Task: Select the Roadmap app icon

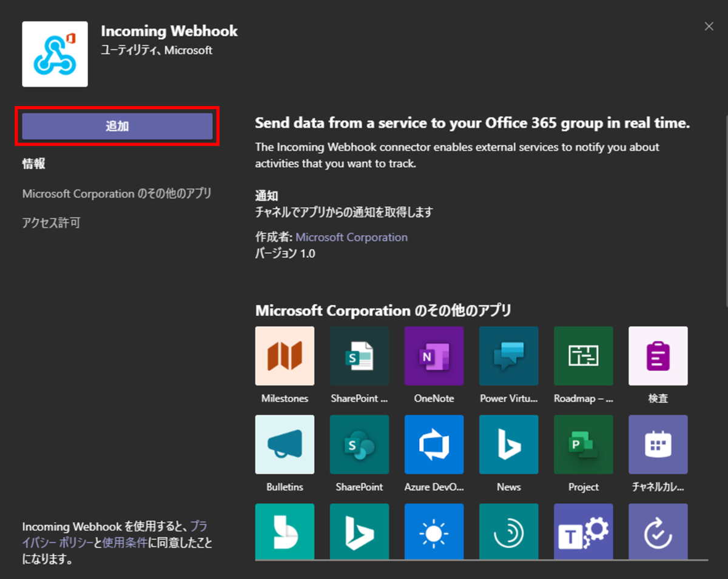Action: tap(584, 356)
